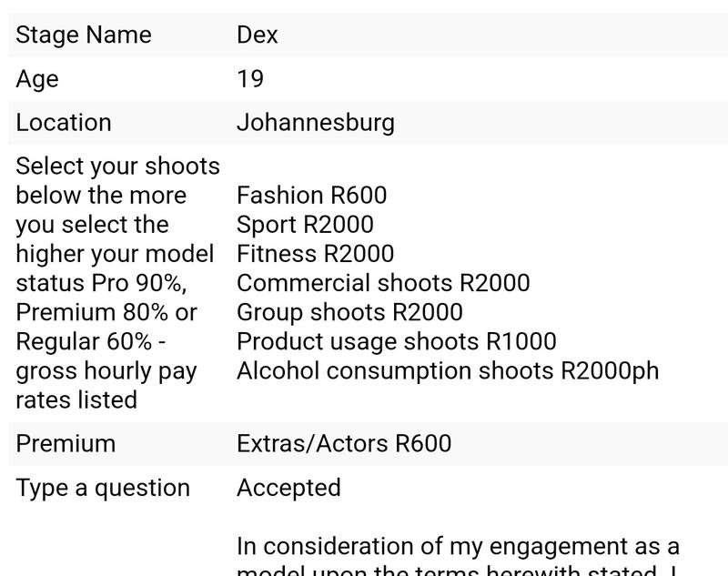Image resolution: width=728 pixels, height=576 pixels.
Task: Click the Type a question label
Action: coord(103,489)
